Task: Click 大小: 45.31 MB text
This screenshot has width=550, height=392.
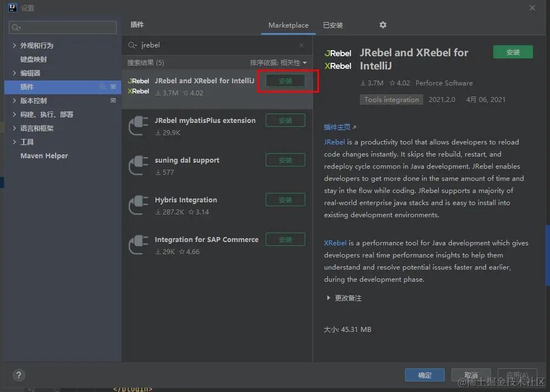Action: [347, 330]
